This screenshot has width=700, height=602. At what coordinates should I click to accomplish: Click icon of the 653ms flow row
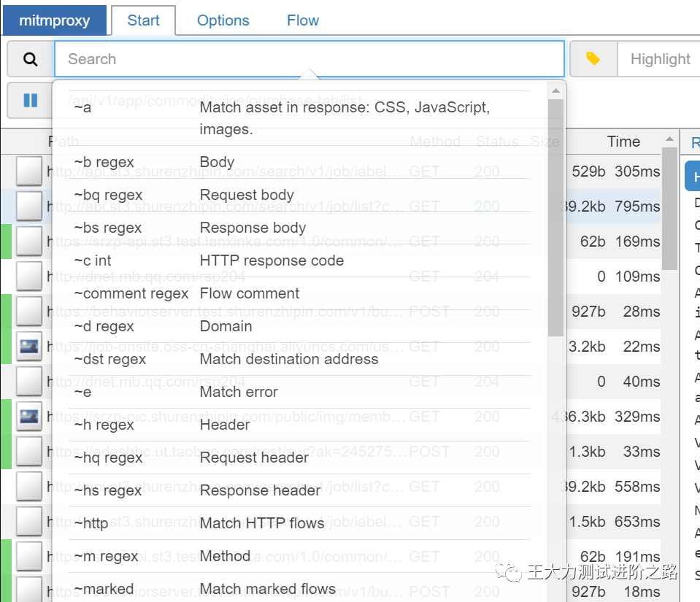coord(29,522)
